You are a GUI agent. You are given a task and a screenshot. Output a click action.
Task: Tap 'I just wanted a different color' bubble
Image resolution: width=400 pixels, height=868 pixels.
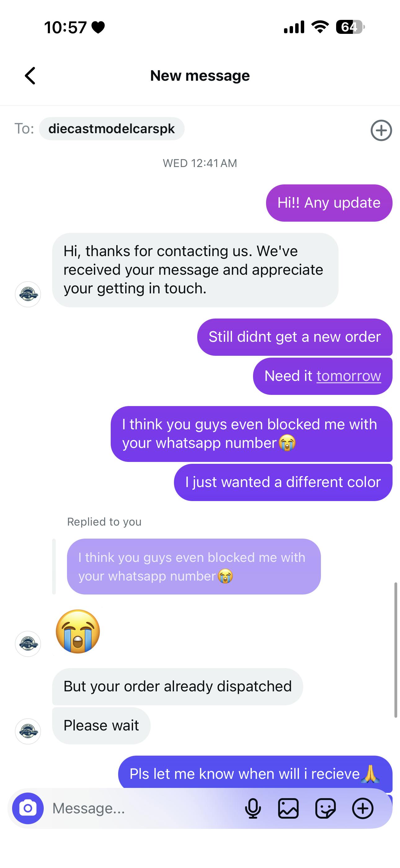[x=283, y=482]
